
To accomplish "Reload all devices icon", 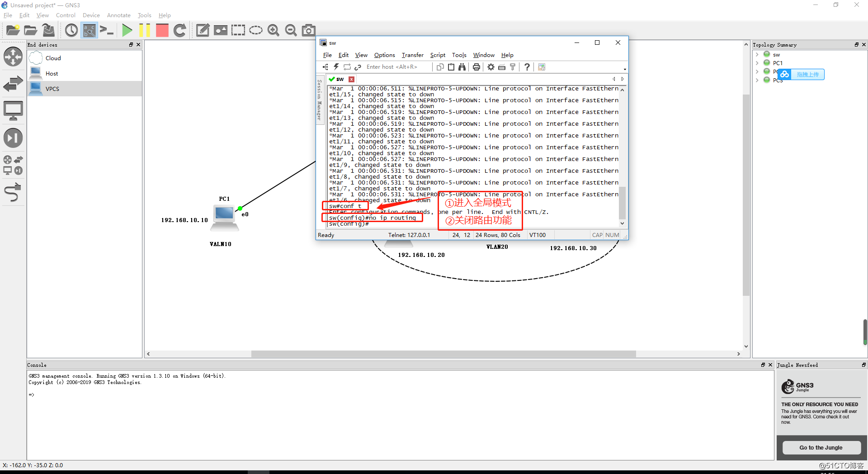I will (179, 30).
